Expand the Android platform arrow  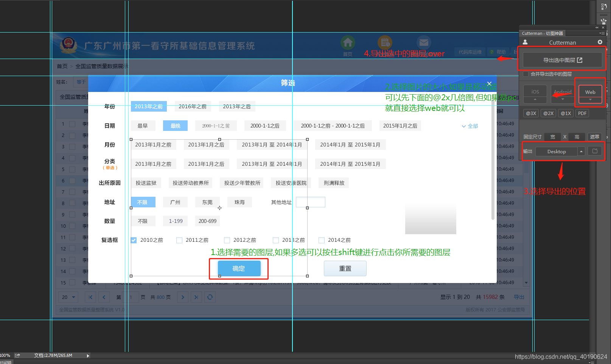tap(563, 100)
